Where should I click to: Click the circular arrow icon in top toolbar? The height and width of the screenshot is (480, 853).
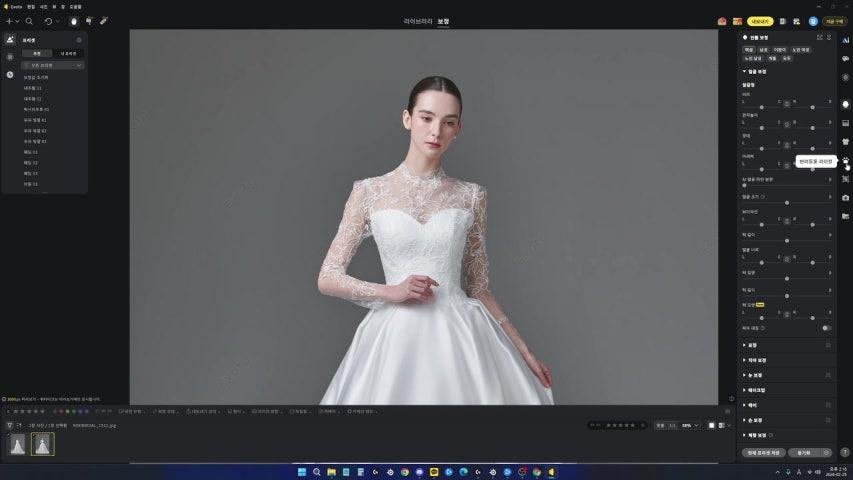click(x=48, y=21)
